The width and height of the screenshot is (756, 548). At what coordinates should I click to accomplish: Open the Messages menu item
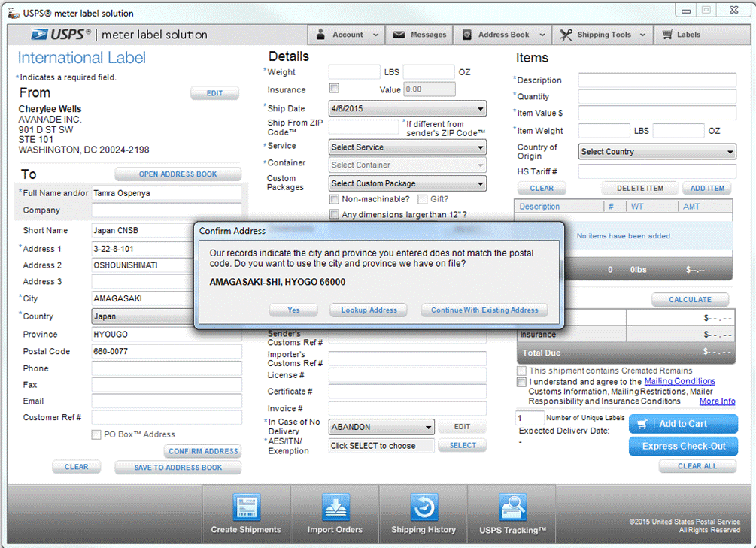(420, 35)
